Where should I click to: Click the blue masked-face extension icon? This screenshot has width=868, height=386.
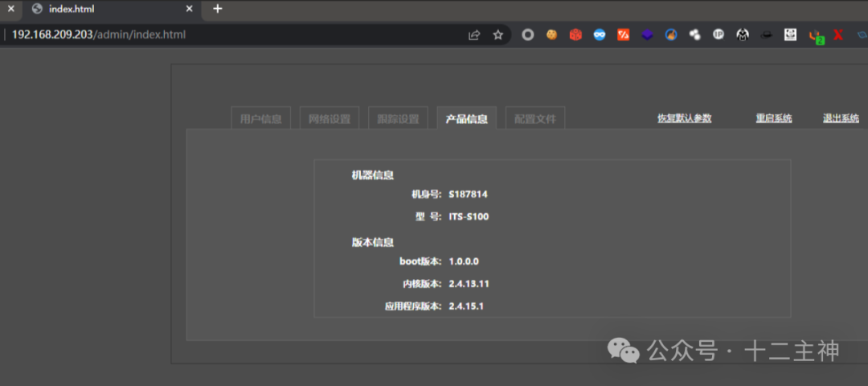point(600,35)
